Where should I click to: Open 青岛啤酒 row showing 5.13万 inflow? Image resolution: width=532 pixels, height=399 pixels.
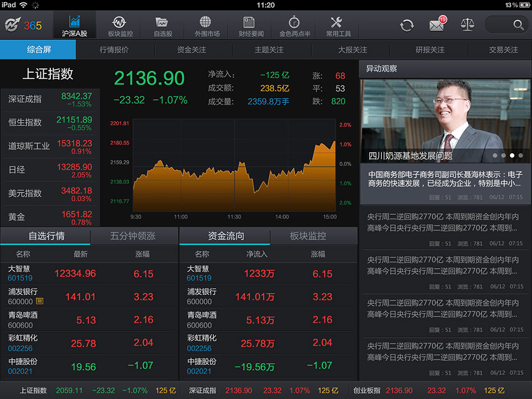pyautogui.click(x=268, y=320)
